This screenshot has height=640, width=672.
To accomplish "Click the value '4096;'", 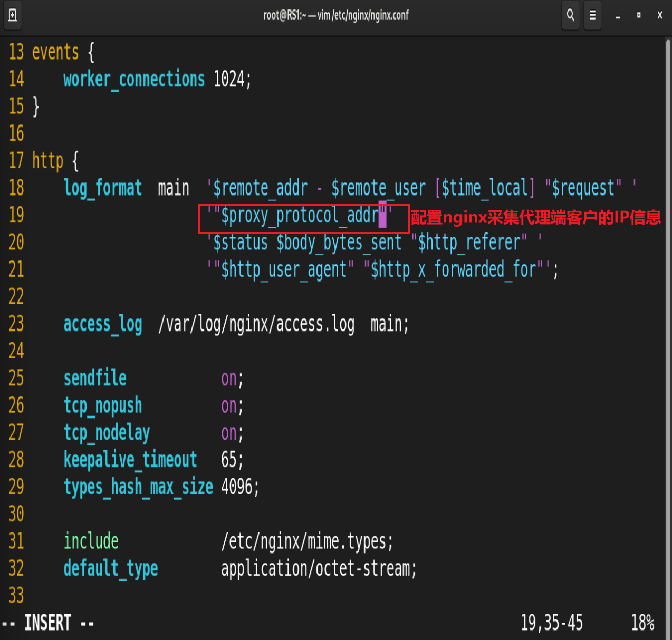I will coord(241,487).
